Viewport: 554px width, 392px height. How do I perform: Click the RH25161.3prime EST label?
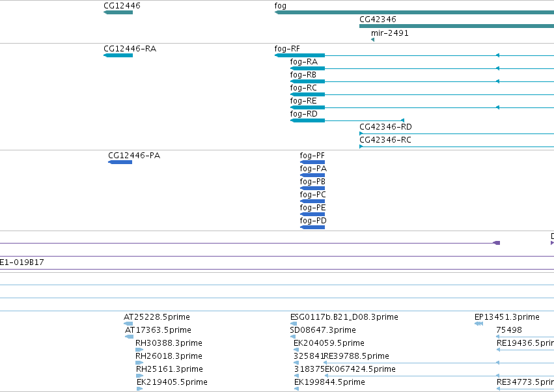click(x=169, y=369)
